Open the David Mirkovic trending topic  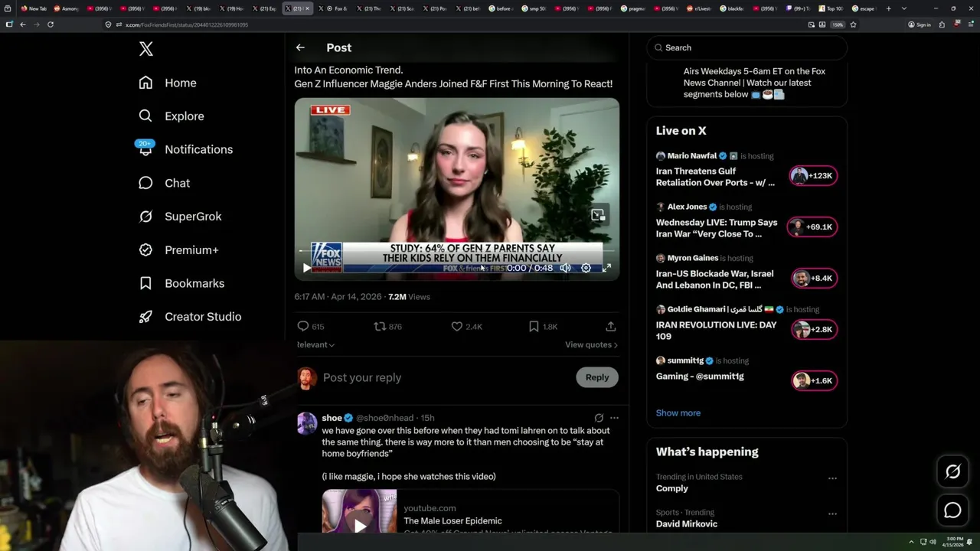coord(686,524)
